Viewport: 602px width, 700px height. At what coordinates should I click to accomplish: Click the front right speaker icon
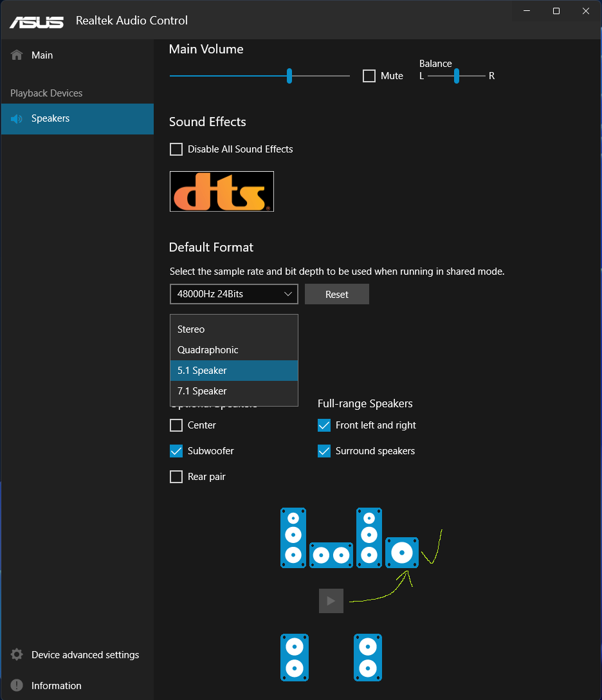[369, 537]
